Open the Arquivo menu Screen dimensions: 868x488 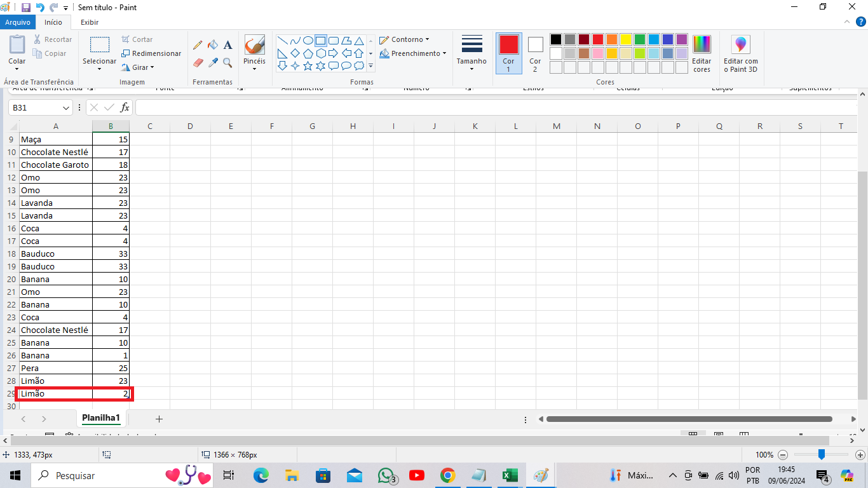click(x=18, y=22)
